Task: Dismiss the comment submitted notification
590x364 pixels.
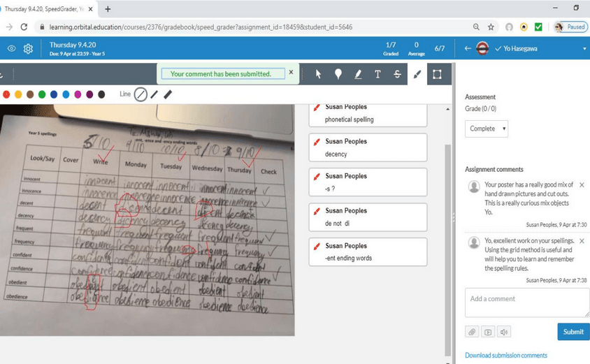Action: coord(291,72)
